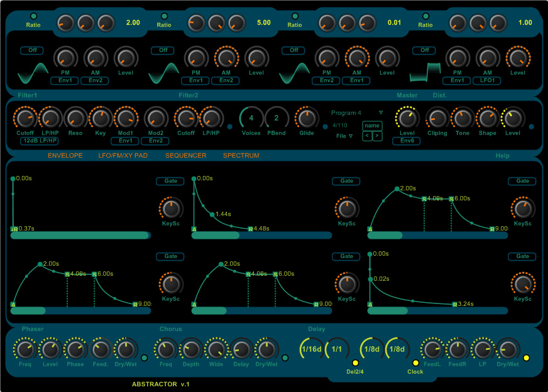
Task: Click the second envelope 1.44s breakpoint
Action: (212, 214)
